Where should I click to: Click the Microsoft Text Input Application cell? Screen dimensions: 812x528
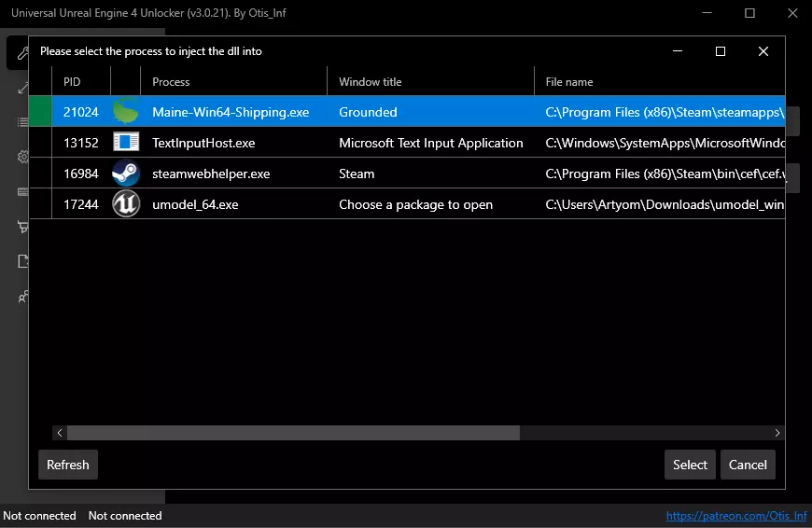click(x=431, y=143)
